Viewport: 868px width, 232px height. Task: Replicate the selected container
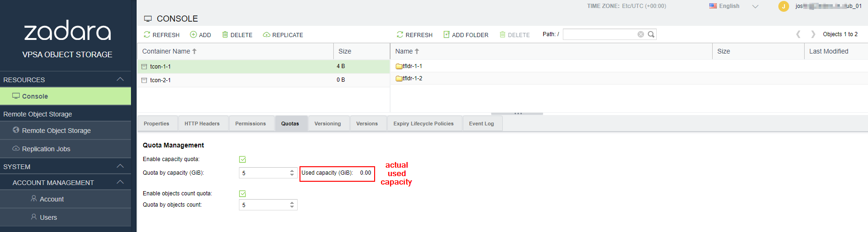click(x=283, y=35)
